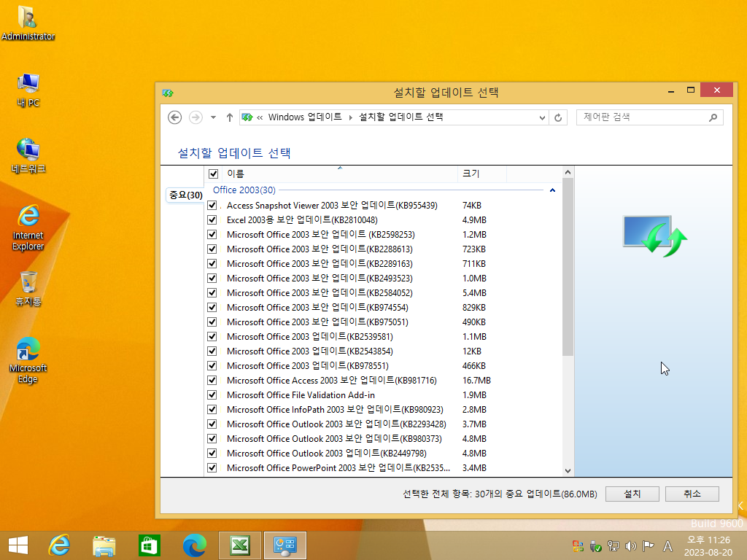Select the Internet Explorer desktop shortcut
747x560 pixels.
28,227
